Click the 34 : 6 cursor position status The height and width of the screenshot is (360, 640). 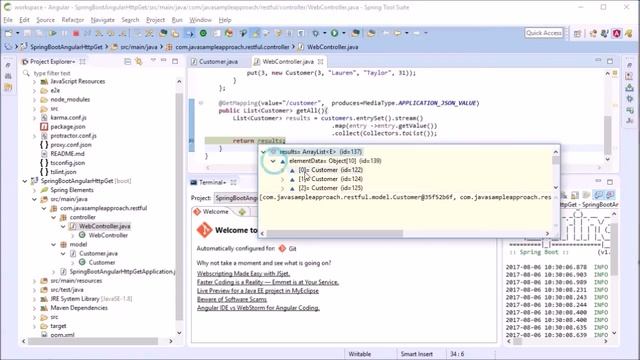click(457, 354)
